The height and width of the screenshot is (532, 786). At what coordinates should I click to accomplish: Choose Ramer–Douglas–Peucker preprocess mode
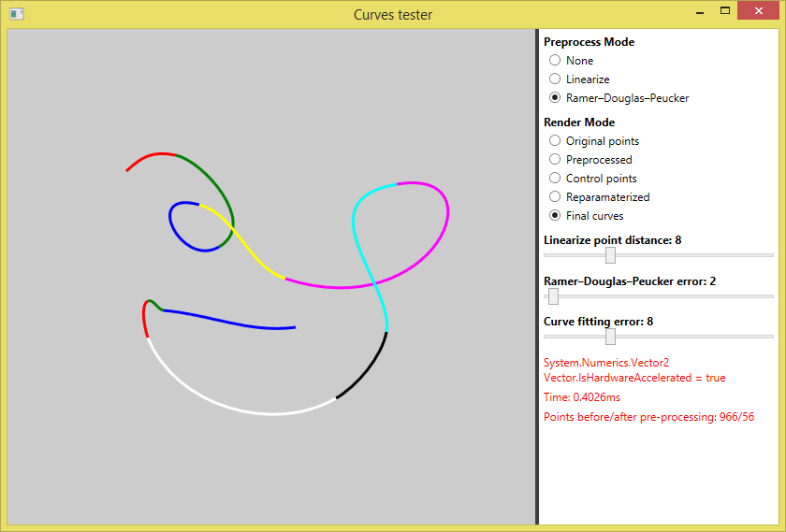555,98
